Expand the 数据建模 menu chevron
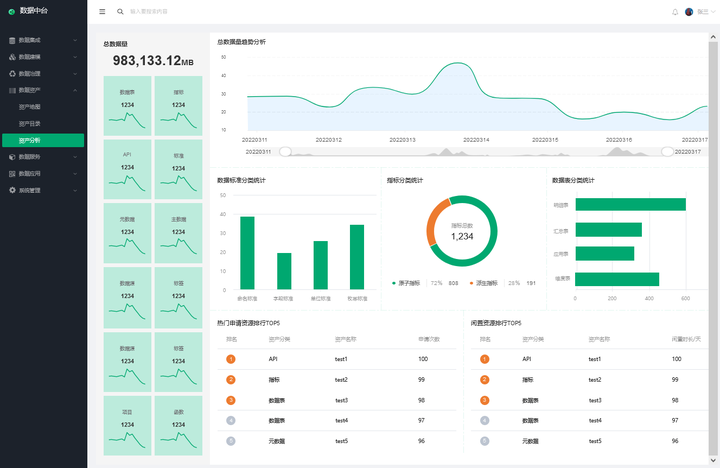Image resolution: width=720 pixels, height=468 pixels. tap(75, 57)
